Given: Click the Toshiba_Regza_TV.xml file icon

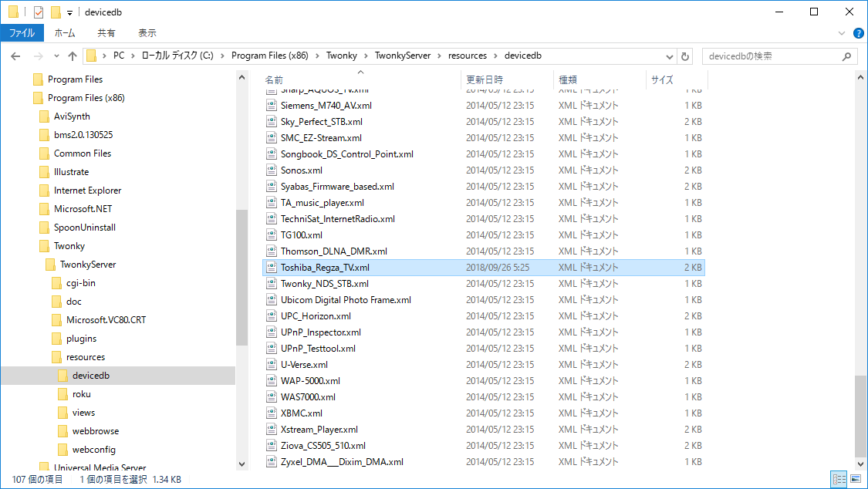Looking at the screenshot, I should pyautogui.click(x=272, y=268).
